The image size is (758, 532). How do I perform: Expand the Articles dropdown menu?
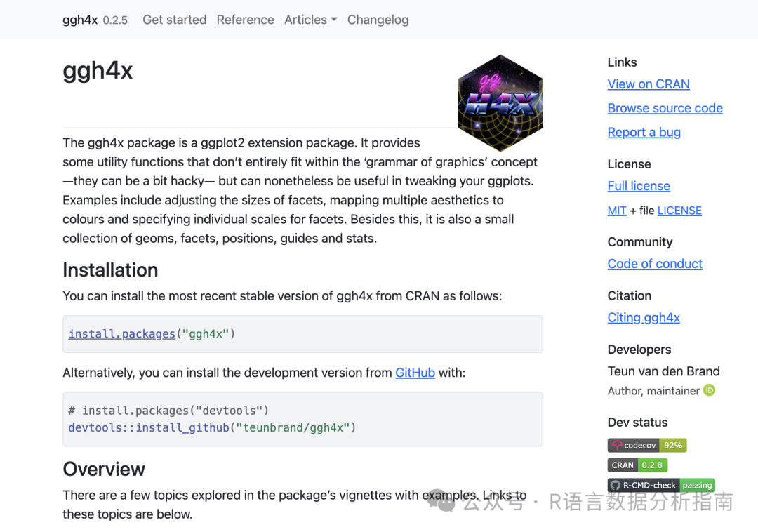point(310,20)
